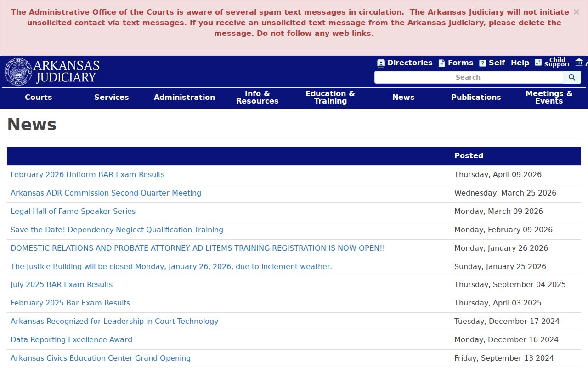This screenshot has width=588, height=368.
Task: Click the Posted column header
Action: 469,155
